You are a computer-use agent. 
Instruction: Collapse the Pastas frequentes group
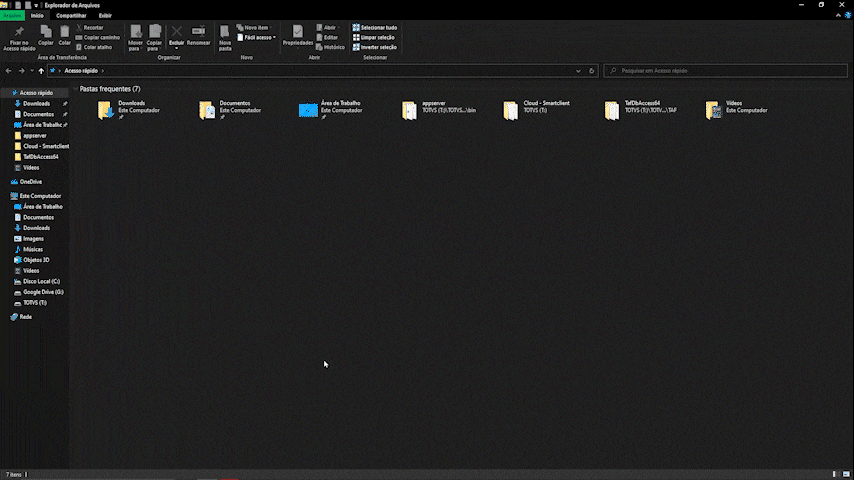pos(75,89)
